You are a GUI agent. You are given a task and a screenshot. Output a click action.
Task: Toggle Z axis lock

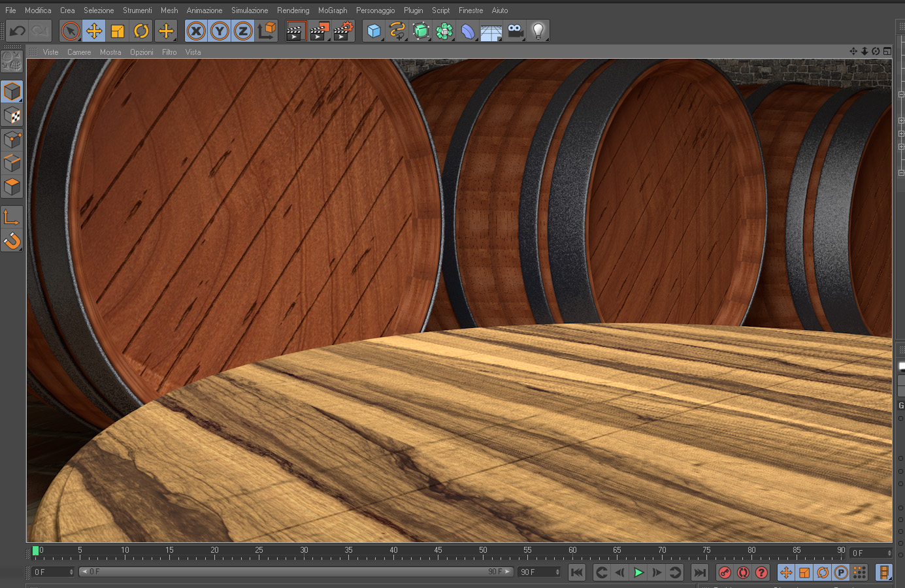pos(243,31)
